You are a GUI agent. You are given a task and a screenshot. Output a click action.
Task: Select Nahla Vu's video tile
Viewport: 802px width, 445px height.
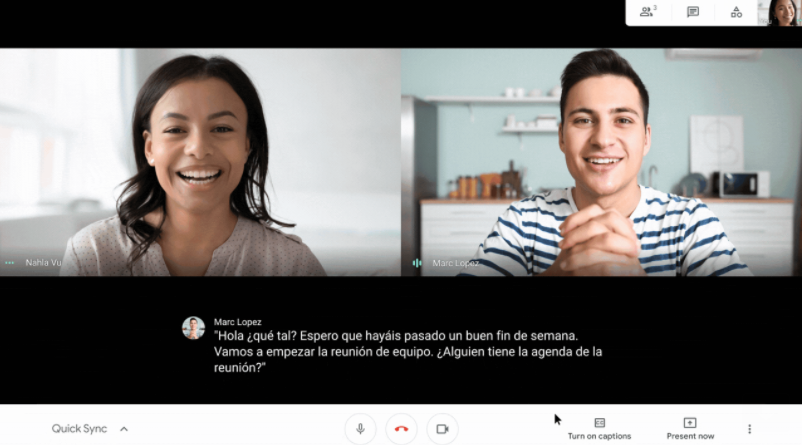point(200,160)
